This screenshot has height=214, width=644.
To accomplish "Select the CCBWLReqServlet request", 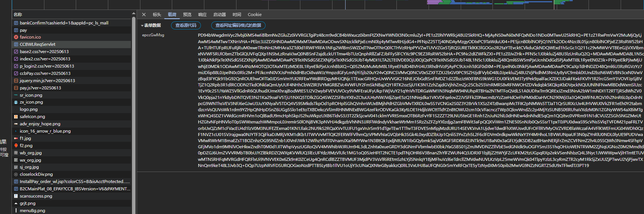I will [72, 44].
